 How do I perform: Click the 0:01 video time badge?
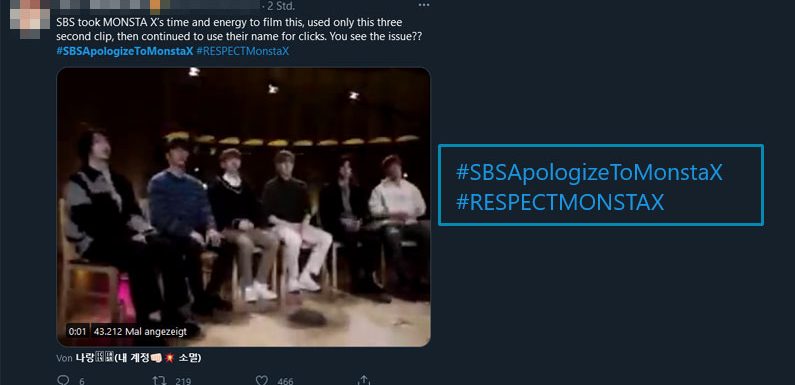point(78,332)
